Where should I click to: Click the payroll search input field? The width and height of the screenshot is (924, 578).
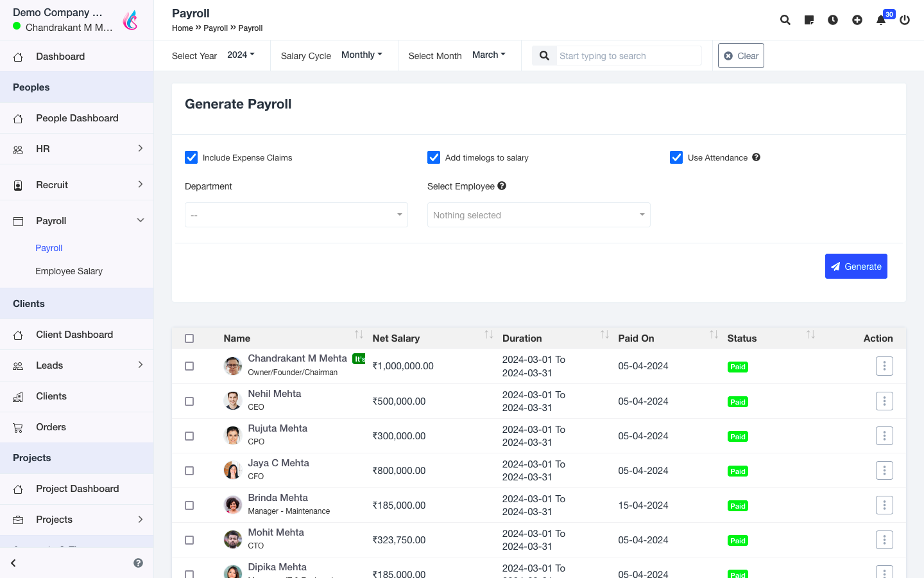tap(628, 56)
